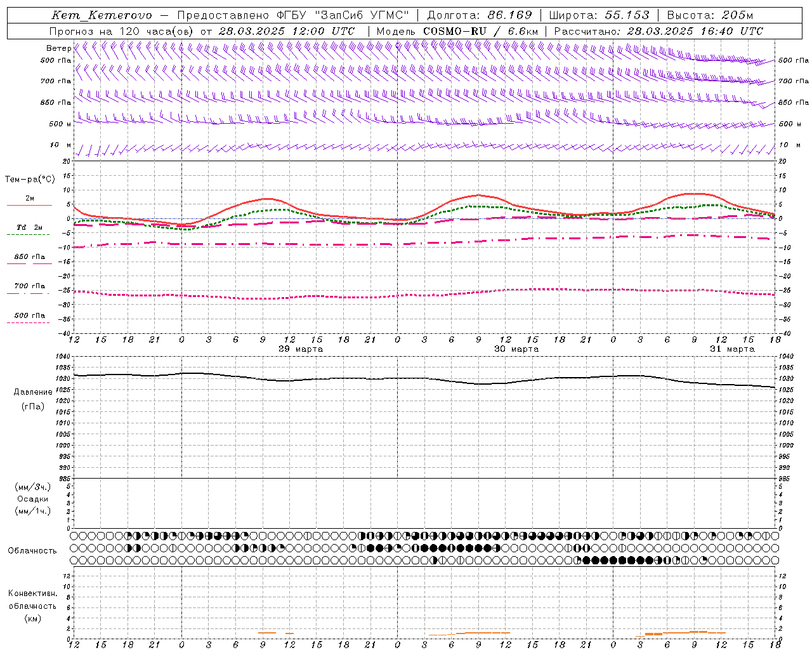The image size is (812, 650).
Task: Click the Давление pressure panel label
Action: (x=33, y=392)
